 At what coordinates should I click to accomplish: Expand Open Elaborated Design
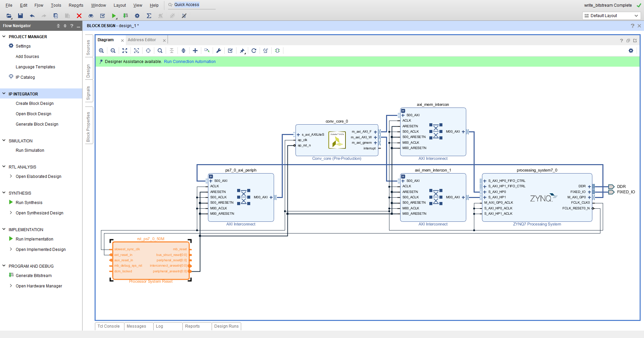pos(11,176)
